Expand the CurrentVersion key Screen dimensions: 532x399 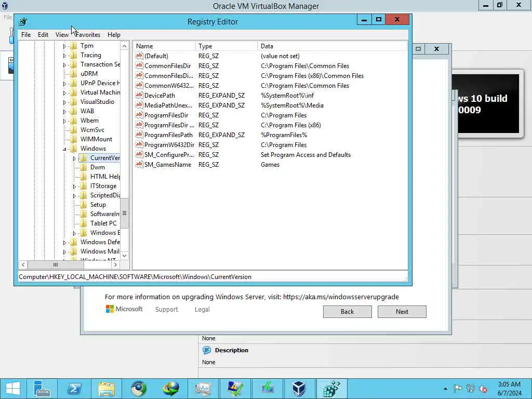point(74,158)
